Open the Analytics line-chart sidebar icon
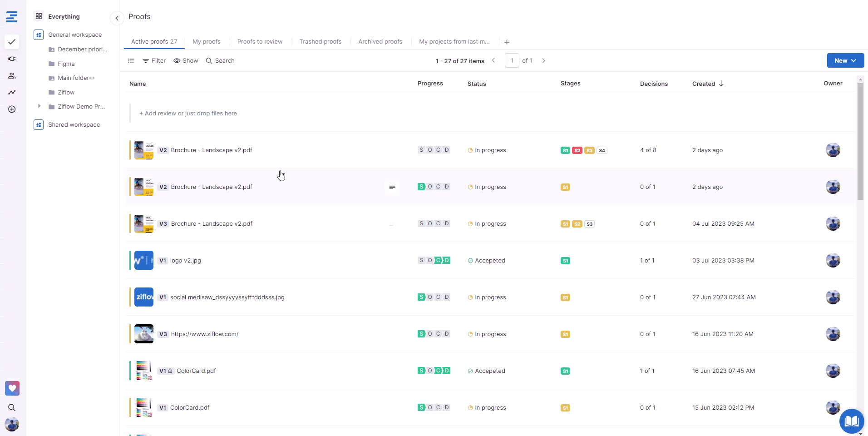This screenshot has height=436, width=868. pos(12,92)
